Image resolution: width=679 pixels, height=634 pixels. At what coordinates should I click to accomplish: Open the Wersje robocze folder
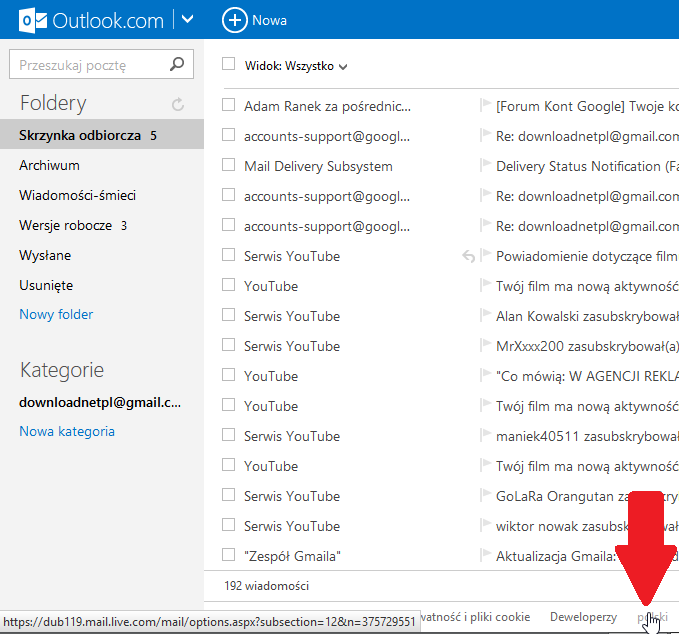tap(73, 226)
